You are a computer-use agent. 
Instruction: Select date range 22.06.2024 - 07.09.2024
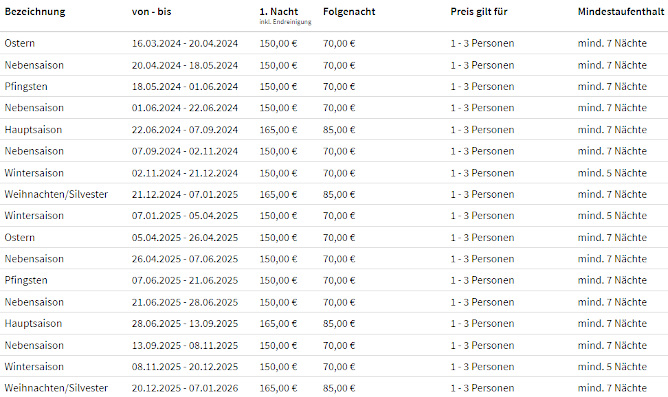click(184, 130)
